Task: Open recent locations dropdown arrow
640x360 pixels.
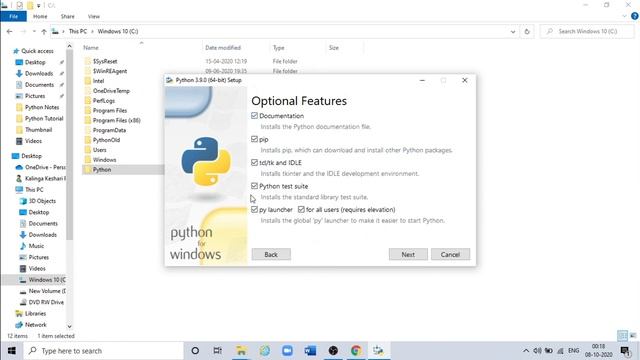Action: (34, 31)
